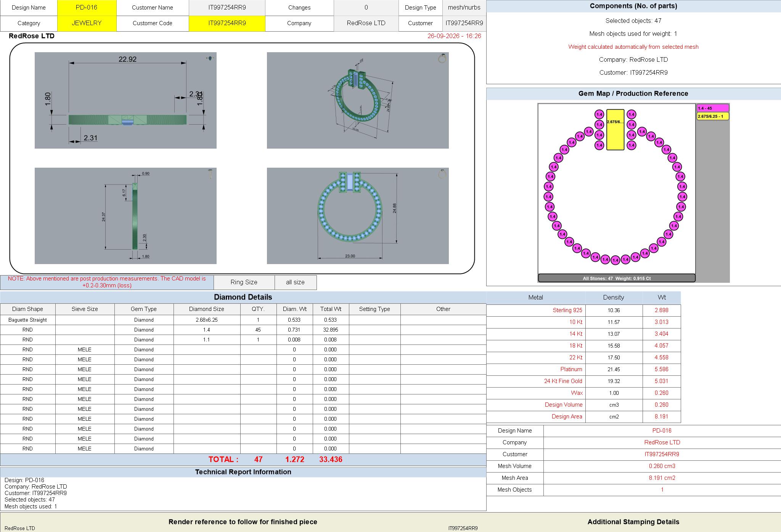Image resolution: width=781 pixels, height=532 pixels.
Task: Click the yellow 2.675/6.25 - 1 legend swatch
Action: (713, 116)
